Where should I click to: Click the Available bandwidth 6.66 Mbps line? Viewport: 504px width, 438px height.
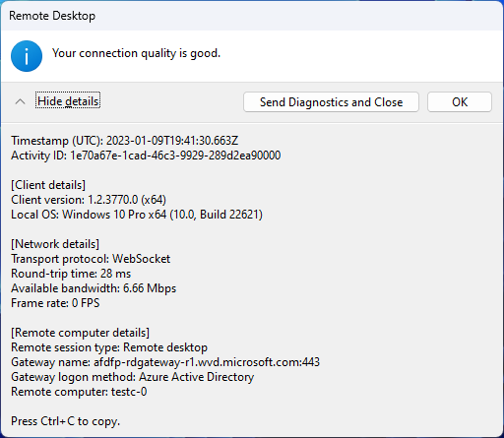94,288
